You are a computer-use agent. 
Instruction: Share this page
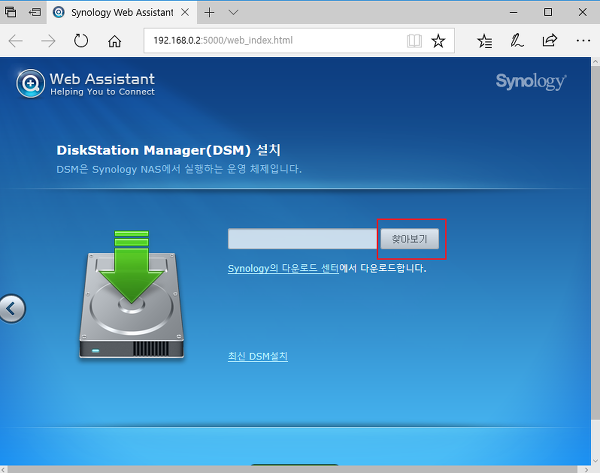549,40
